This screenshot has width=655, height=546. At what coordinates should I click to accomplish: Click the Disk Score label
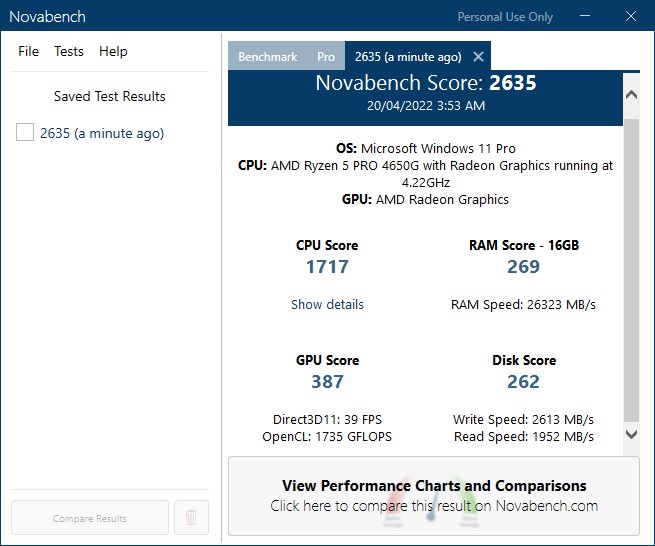click(x=524, y=360)
